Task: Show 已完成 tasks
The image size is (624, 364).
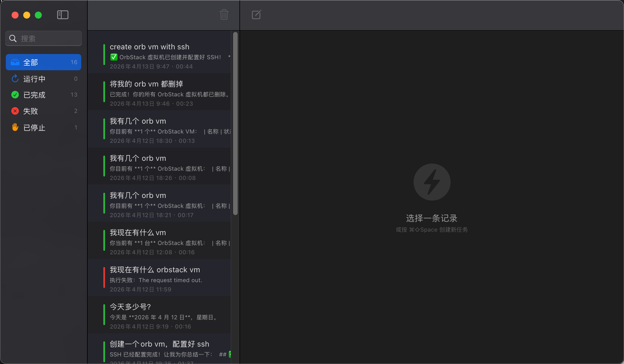Action: pyautogui.click(x=44, y=95)
